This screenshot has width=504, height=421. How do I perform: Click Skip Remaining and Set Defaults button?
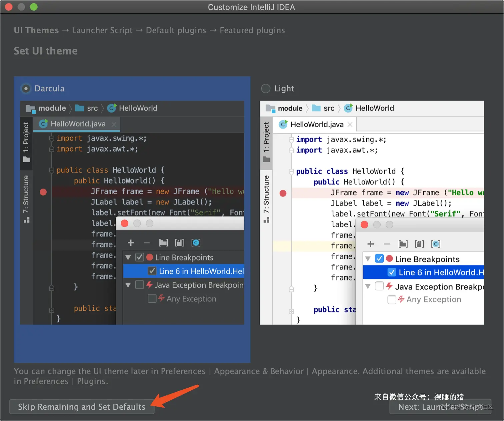82,407
